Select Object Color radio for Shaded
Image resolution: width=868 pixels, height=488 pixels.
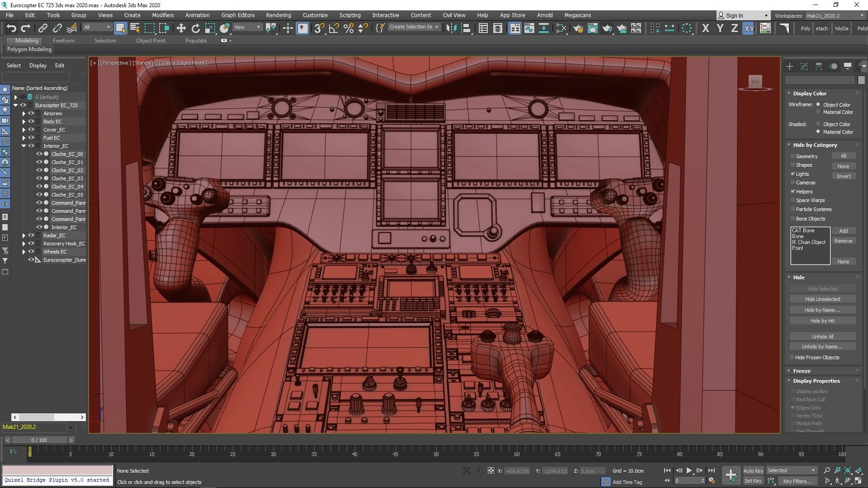(818, 124)
